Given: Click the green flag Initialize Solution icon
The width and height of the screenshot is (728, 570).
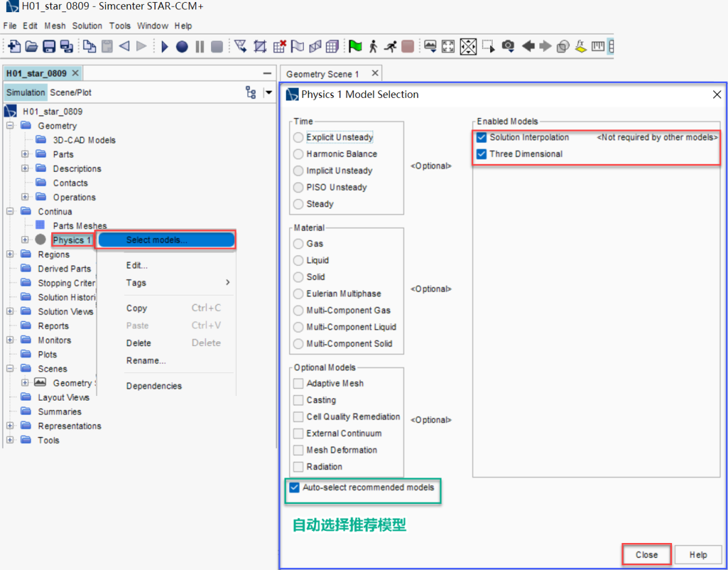Looking at the screenshot, I should [355, 46].
